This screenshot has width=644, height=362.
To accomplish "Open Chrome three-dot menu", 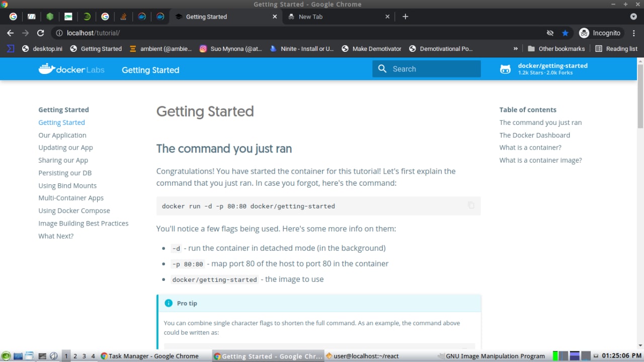I will click(x=633, y=33).
